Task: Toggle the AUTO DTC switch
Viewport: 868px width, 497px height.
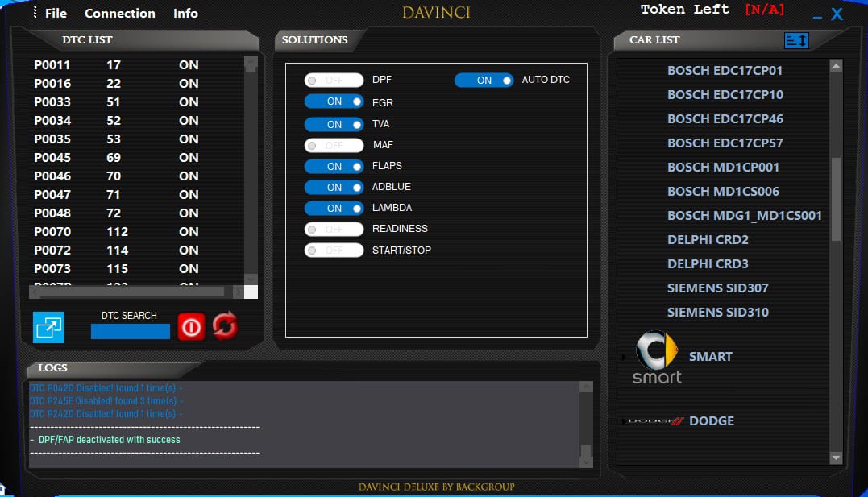Action: click(x=484, y=81)
